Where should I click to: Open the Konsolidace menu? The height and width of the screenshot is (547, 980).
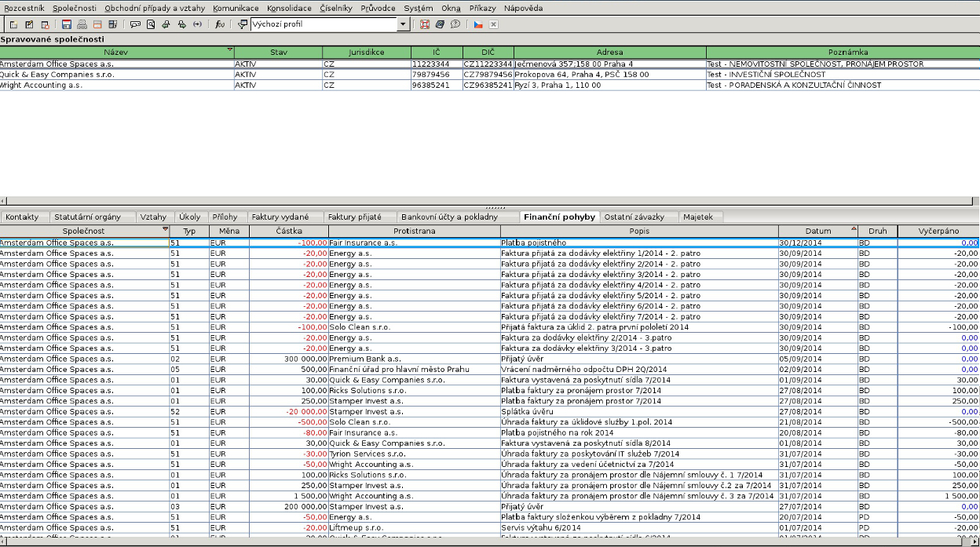tap(289, 8)
